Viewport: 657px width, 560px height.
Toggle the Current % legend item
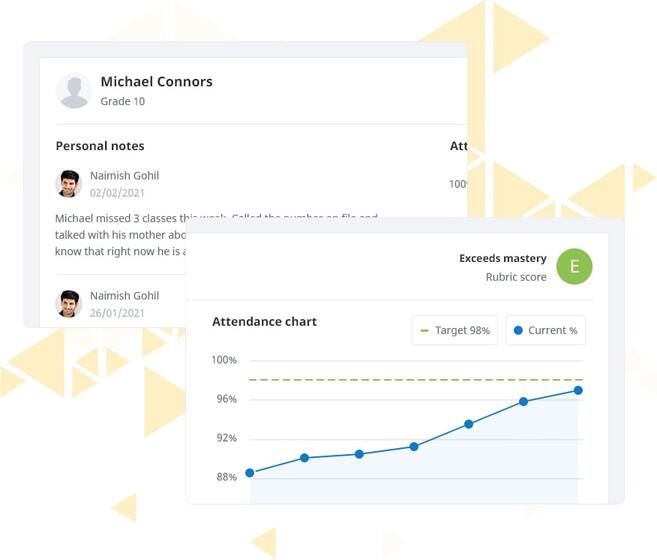tap(545, 330)
